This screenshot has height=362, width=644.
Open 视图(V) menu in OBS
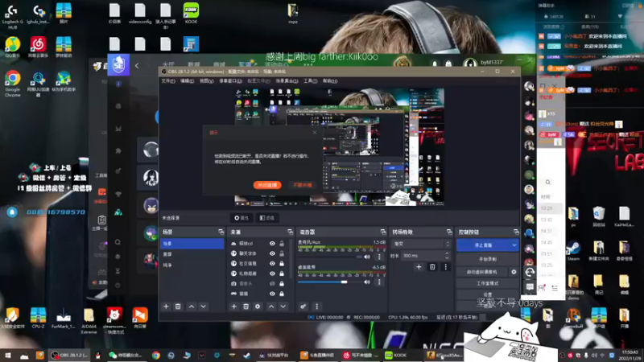(207, 81)
